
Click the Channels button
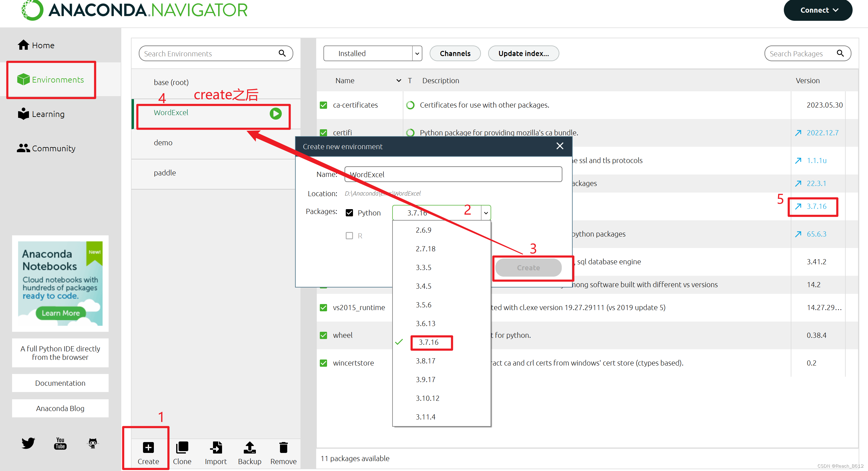tap(455, 54)
